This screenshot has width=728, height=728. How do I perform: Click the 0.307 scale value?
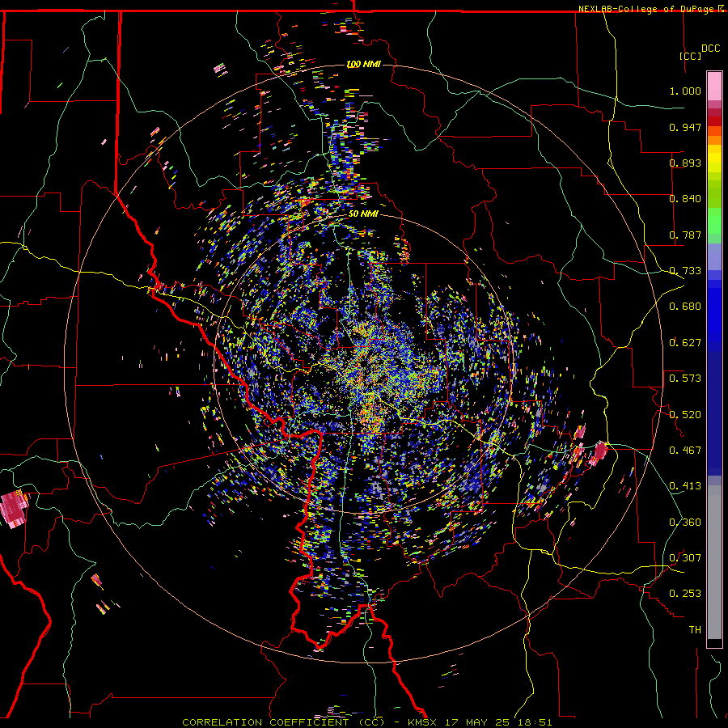[x=685, y=558]
